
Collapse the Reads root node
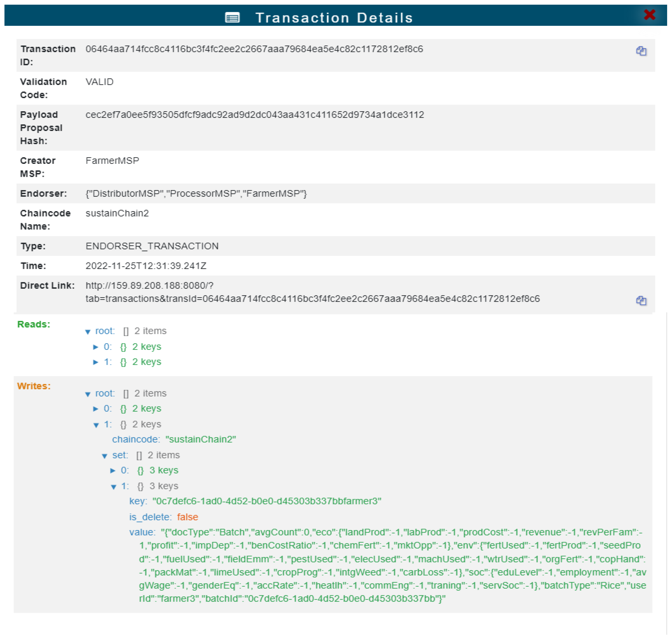pyautogui.click(x=88, y=332)
